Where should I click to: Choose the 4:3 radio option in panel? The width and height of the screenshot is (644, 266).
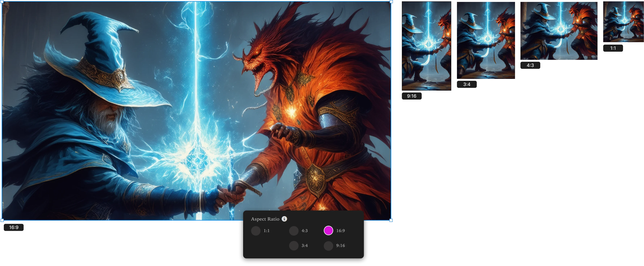(x=294, y=231)
